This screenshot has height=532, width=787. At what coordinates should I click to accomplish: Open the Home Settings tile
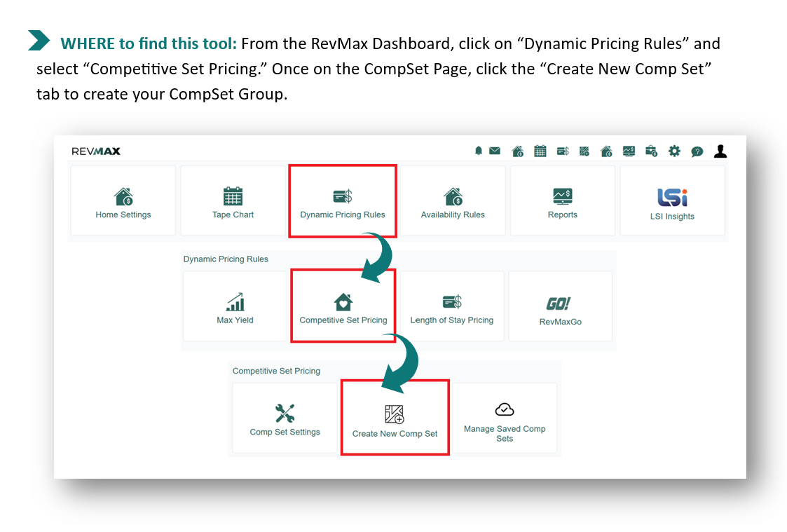point(123,200)
